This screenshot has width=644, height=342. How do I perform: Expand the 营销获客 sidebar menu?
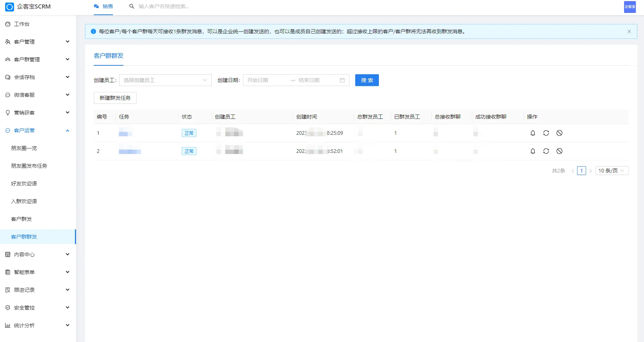38,113
